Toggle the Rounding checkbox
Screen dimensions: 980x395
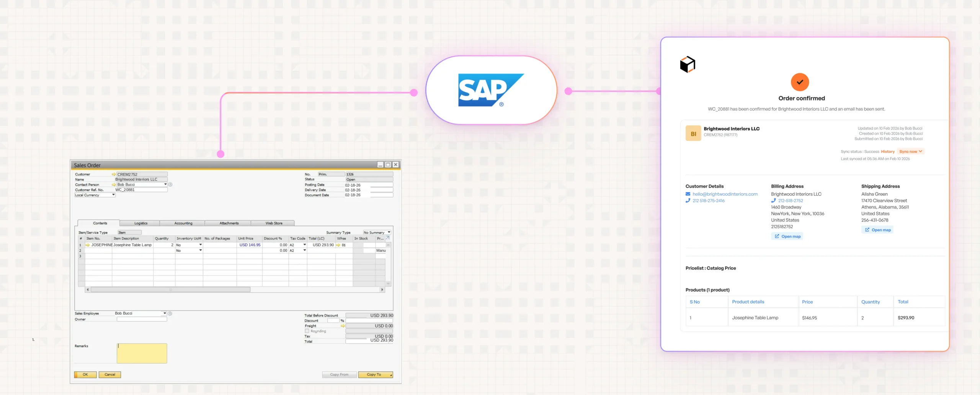(x=307, y=331)
